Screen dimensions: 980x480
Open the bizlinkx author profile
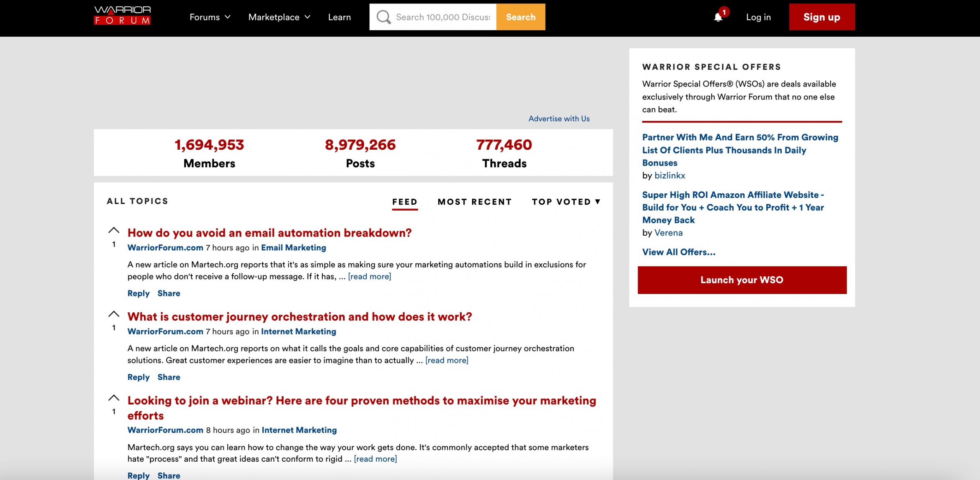click(670, 175)
